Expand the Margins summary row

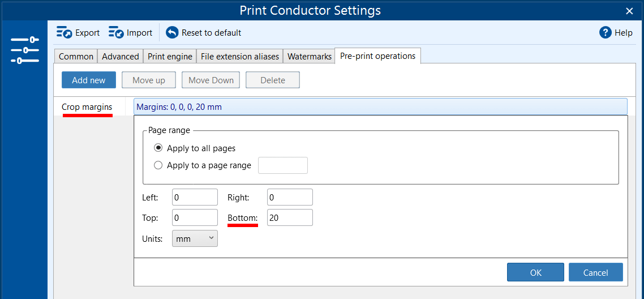[380, 106]
